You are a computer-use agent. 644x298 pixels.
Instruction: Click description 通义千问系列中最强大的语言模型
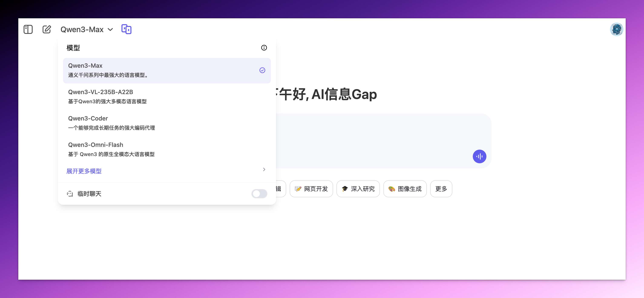pyautogui.click(x=108, y=75)
